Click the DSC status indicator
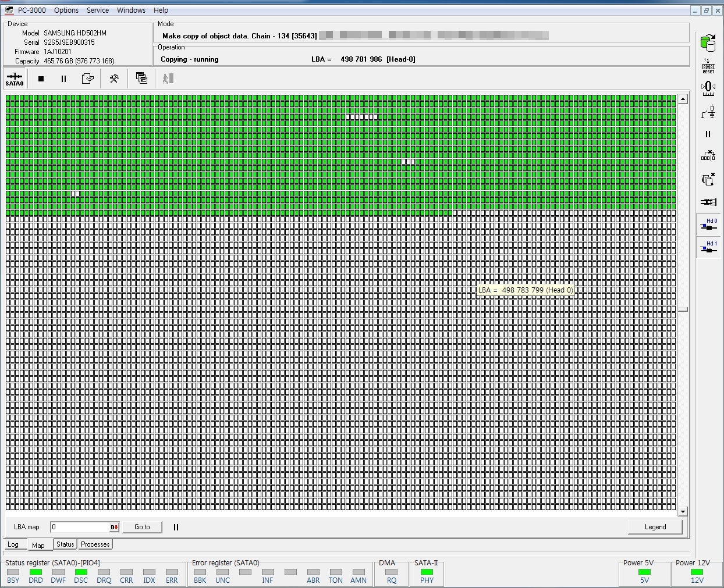Viewport: 724px width, 588px height. click(81, 572)
